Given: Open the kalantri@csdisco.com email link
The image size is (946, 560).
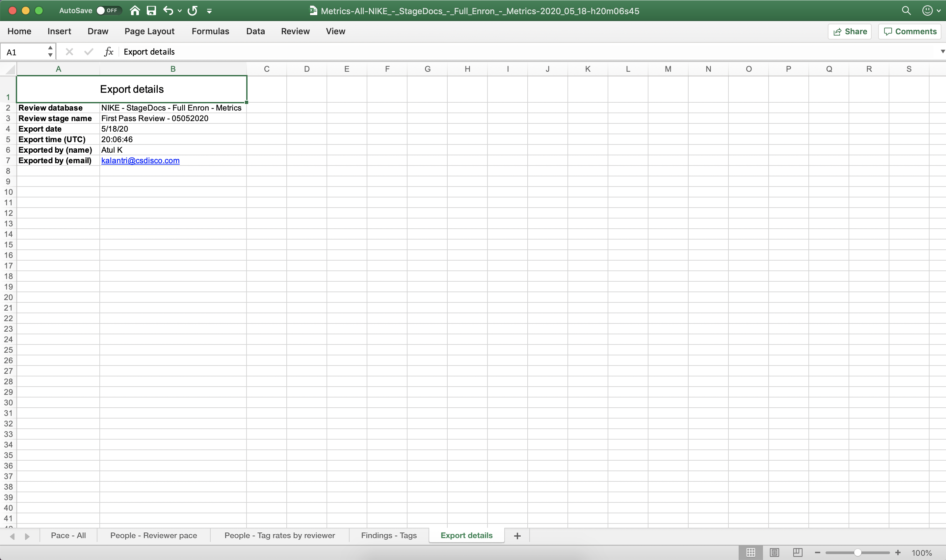Looking at the screenshot, I should 141,160.
